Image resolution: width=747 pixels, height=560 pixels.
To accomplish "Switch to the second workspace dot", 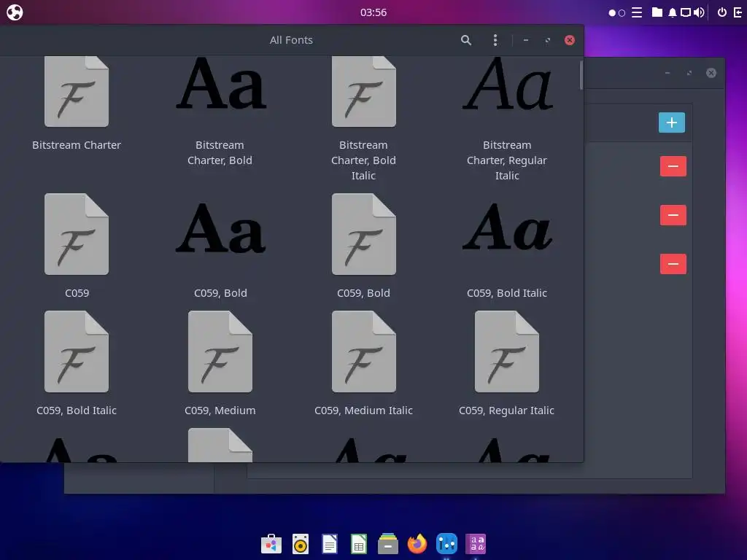I will [x=622, y=13].
